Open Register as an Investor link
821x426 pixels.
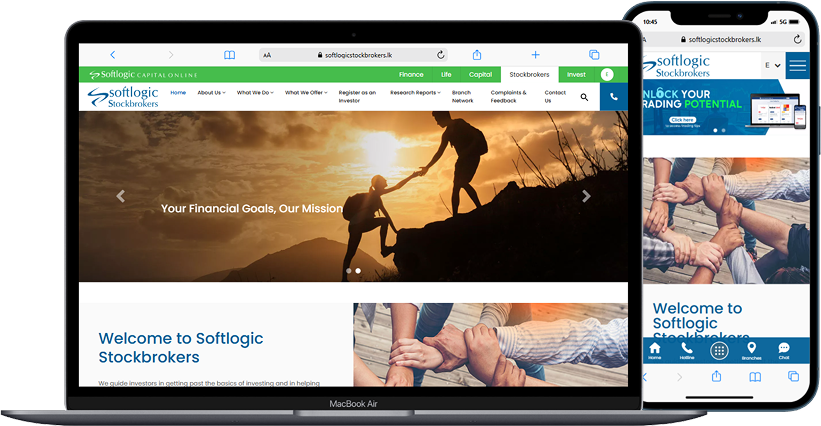point(357,96)
